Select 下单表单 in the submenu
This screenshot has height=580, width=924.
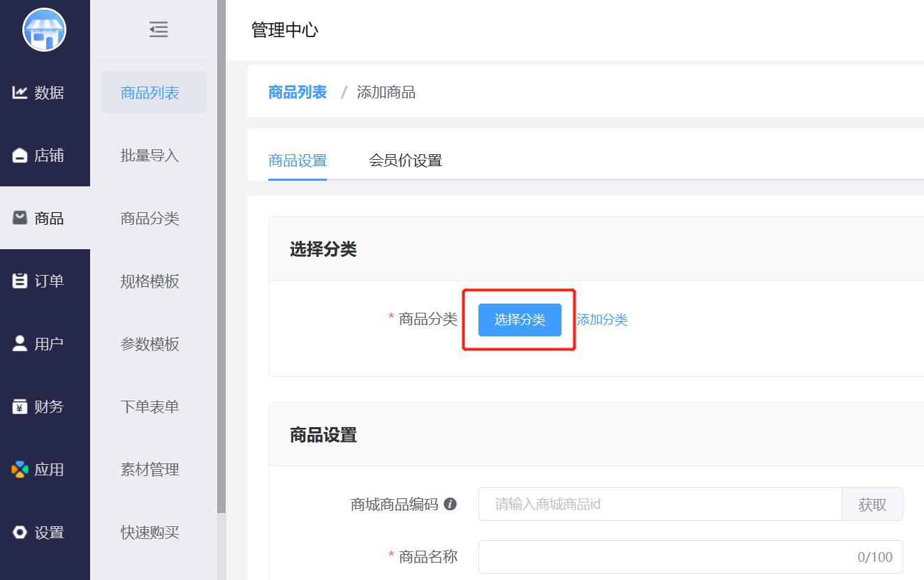[150, 406]
